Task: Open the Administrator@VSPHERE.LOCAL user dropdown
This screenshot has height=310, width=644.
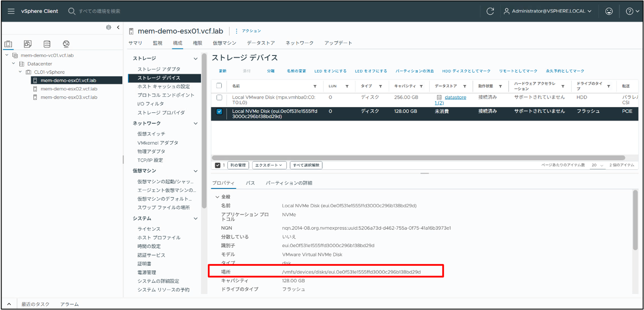Action: (x=548, y=11)
